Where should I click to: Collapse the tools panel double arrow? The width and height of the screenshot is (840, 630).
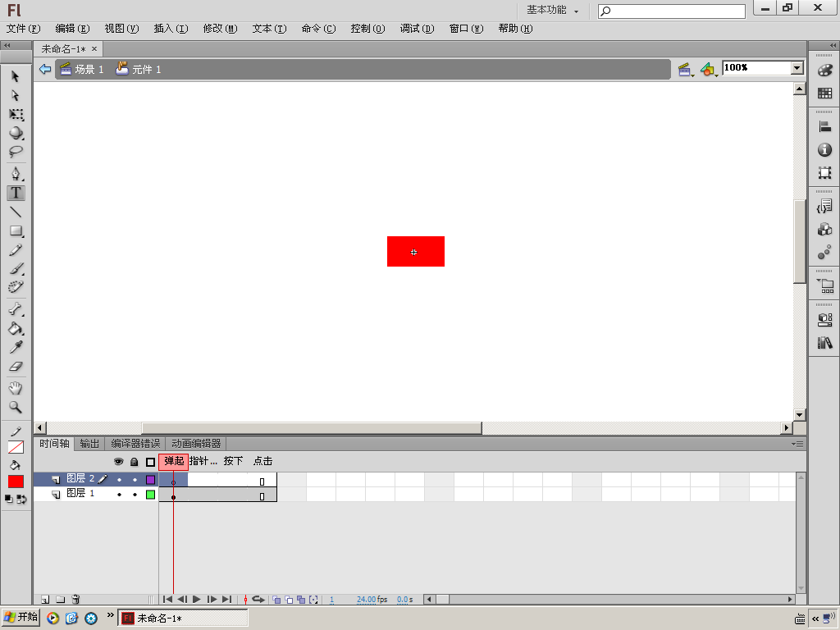click(x=7, y=46)
